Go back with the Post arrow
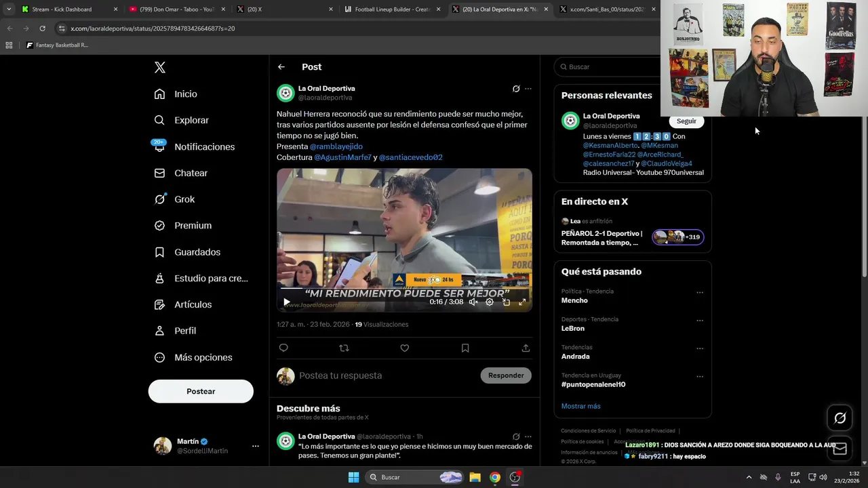This screenshot has width=868, height=488. (x=281, y=67)
